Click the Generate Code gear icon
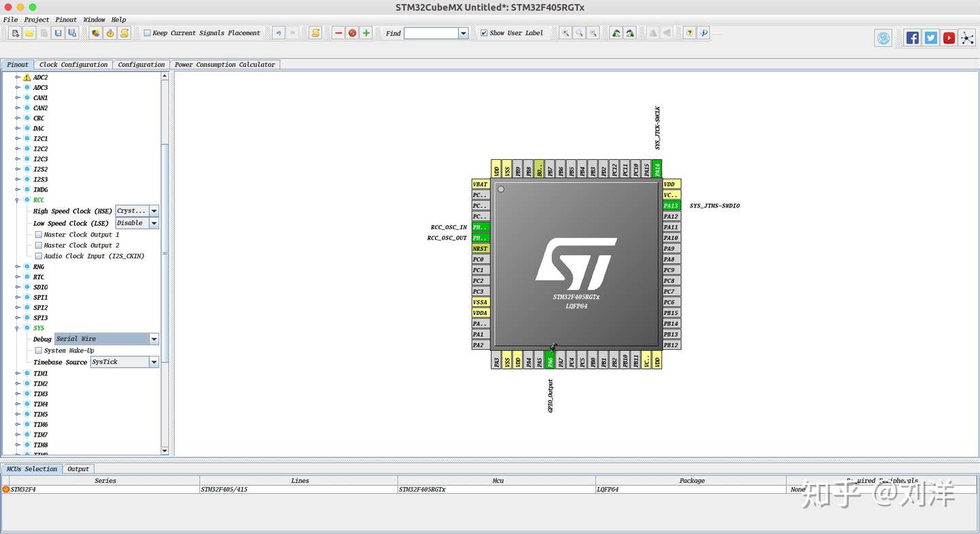The image size is (980, 534). coord(110,33)
